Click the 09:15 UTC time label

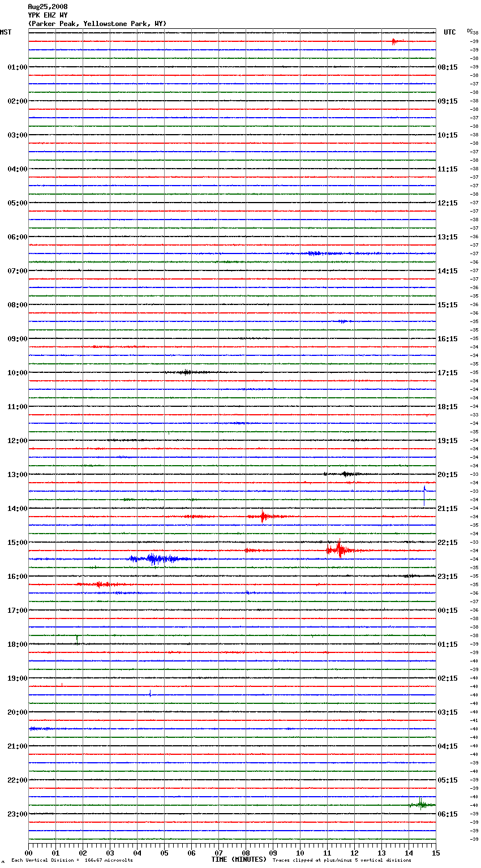pos(448,101)
